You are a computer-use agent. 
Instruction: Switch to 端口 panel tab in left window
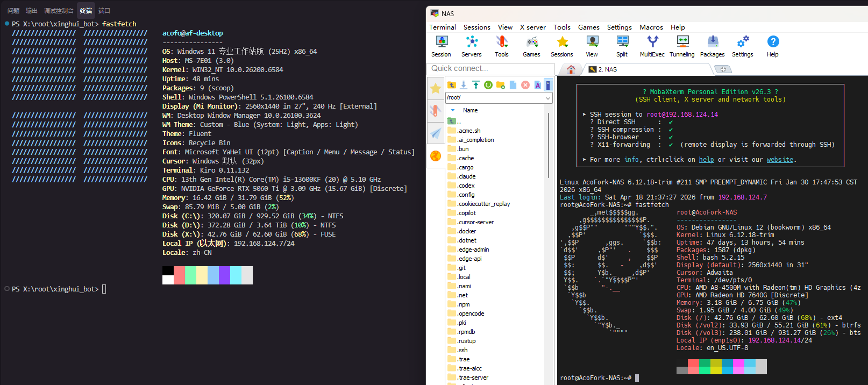click(104, 11)
